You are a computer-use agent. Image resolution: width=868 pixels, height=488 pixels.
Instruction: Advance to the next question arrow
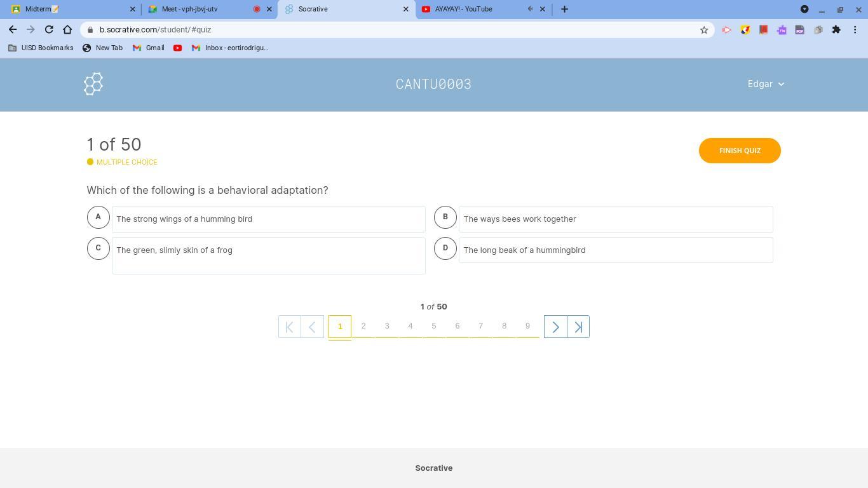pos(555,327)
